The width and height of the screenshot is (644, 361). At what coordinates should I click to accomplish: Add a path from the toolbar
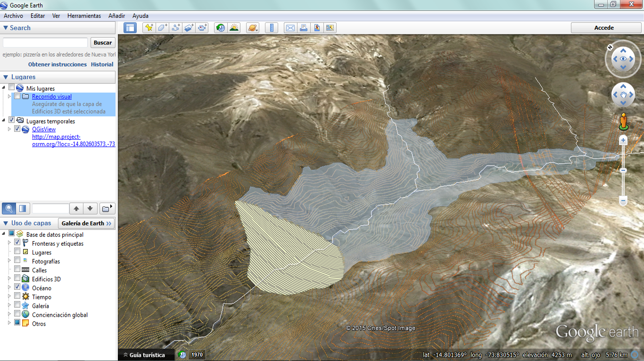(176, 28)
